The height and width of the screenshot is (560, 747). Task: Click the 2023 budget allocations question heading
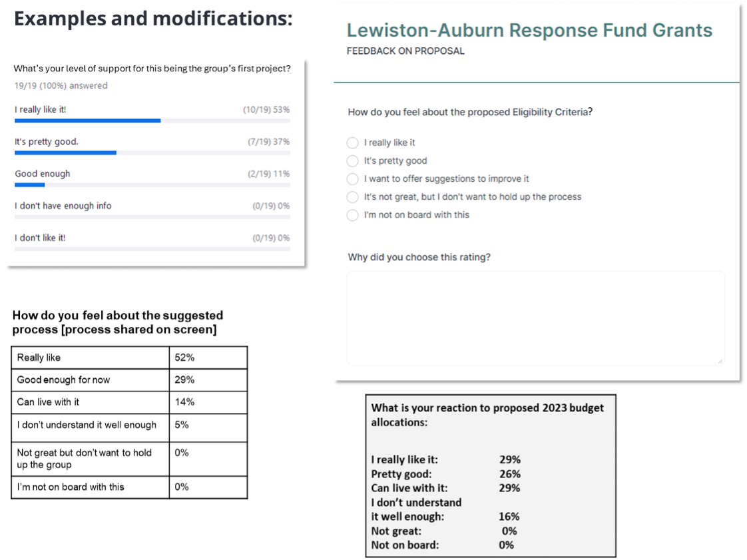pyautogui.click(x=487, y=414)
